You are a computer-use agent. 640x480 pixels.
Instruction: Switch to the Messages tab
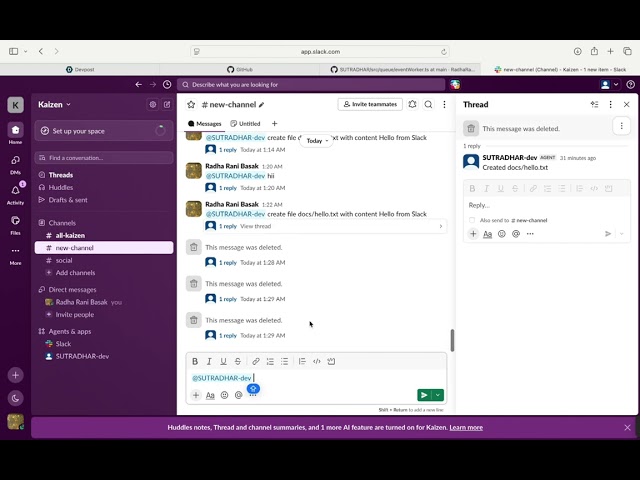click(204, 124)
